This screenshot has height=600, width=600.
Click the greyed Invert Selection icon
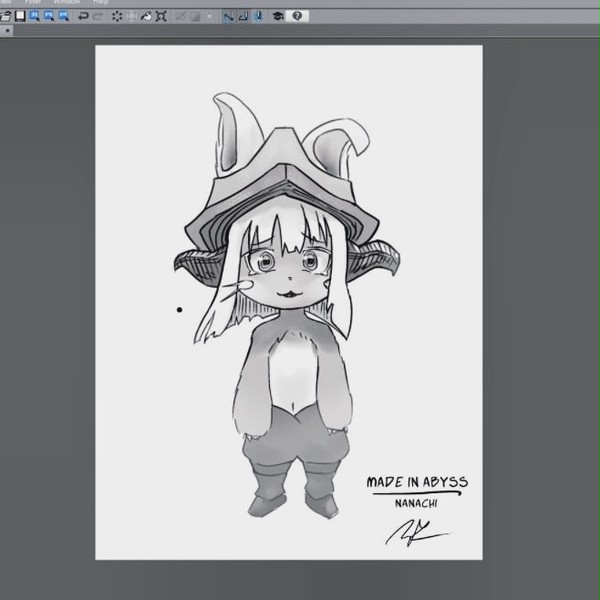point(195,16)
